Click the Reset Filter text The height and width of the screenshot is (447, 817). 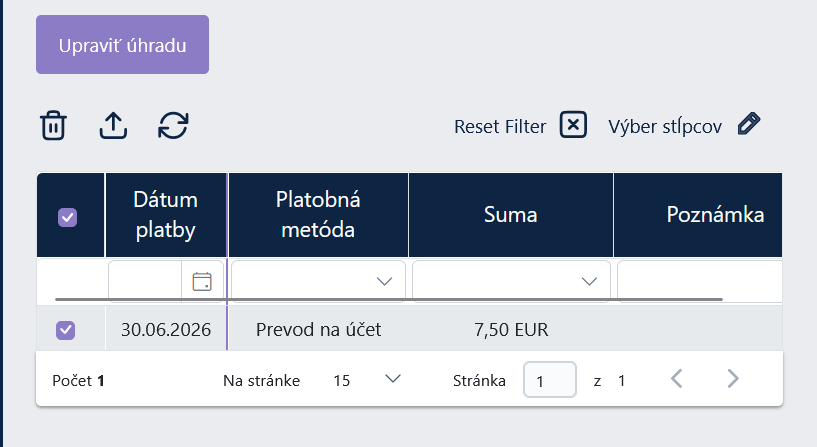(500, 127)
